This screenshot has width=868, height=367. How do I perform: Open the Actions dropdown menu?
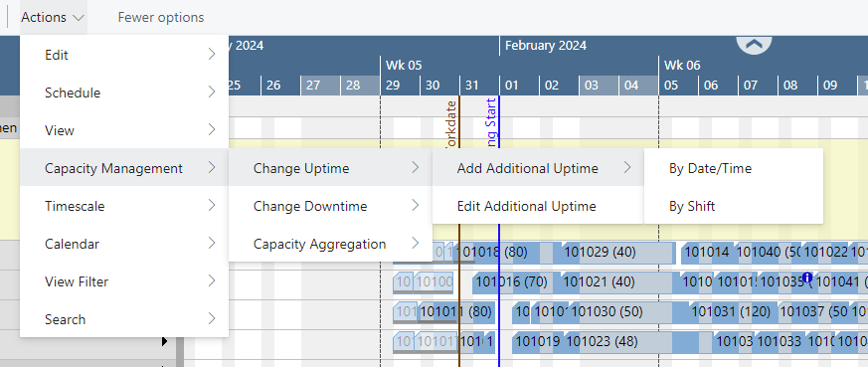[53, 18]
